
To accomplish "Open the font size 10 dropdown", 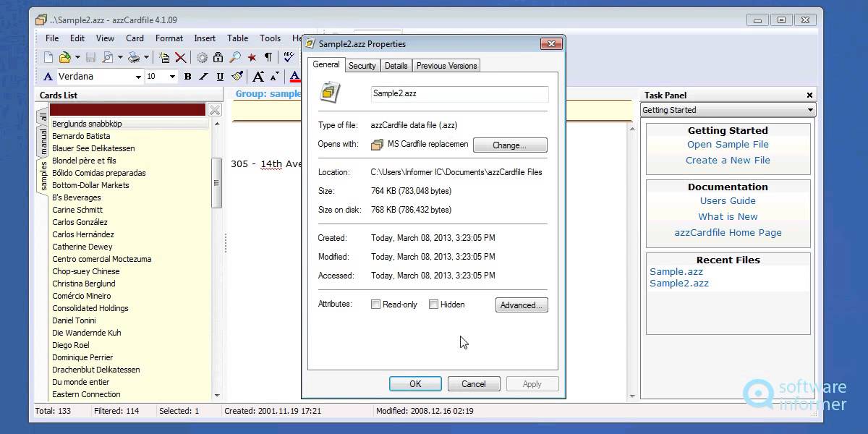I will 172,77.
